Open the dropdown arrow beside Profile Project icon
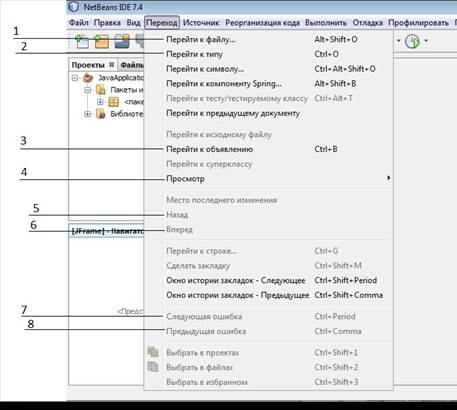 pyautogui.click(x=426, y=41)
